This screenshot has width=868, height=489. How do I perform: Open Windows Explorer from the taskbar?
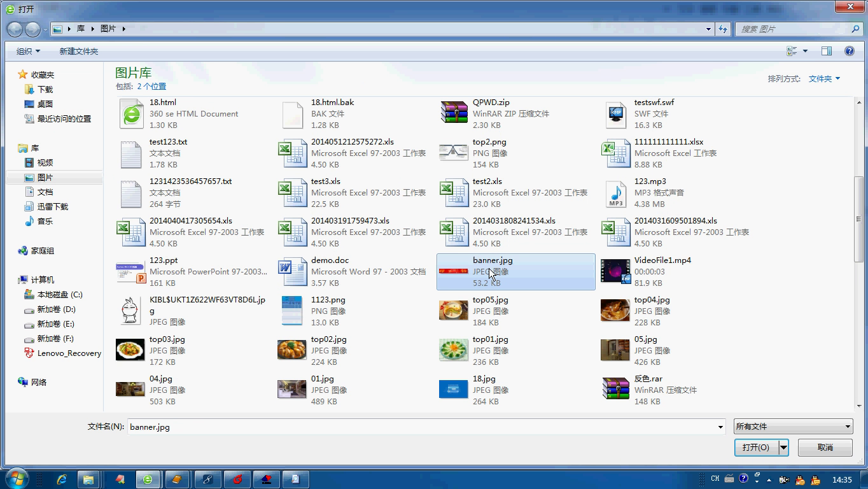pyautogui.click(x=88, y=479)
